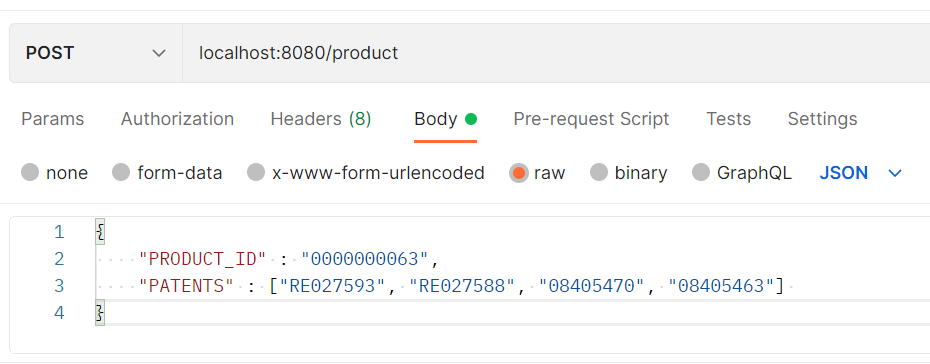Open the POST method dropdown
Viewport: 930px width, 364px height.
[95, 53]
